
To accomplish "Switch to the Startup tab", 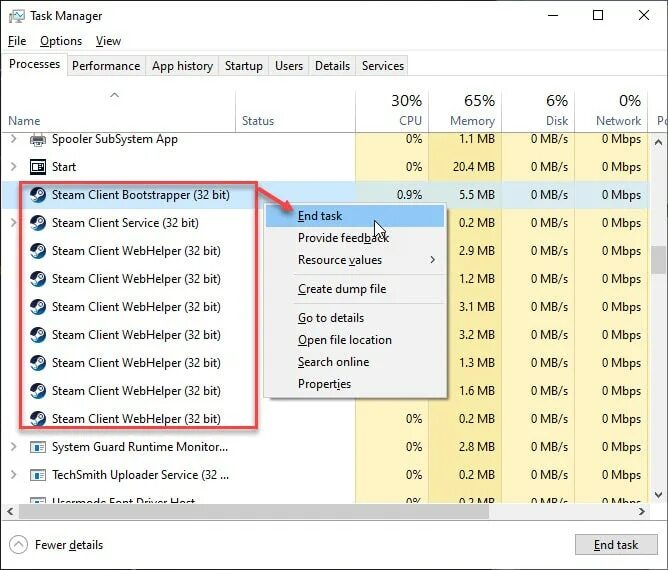I will tap(244, 66).
